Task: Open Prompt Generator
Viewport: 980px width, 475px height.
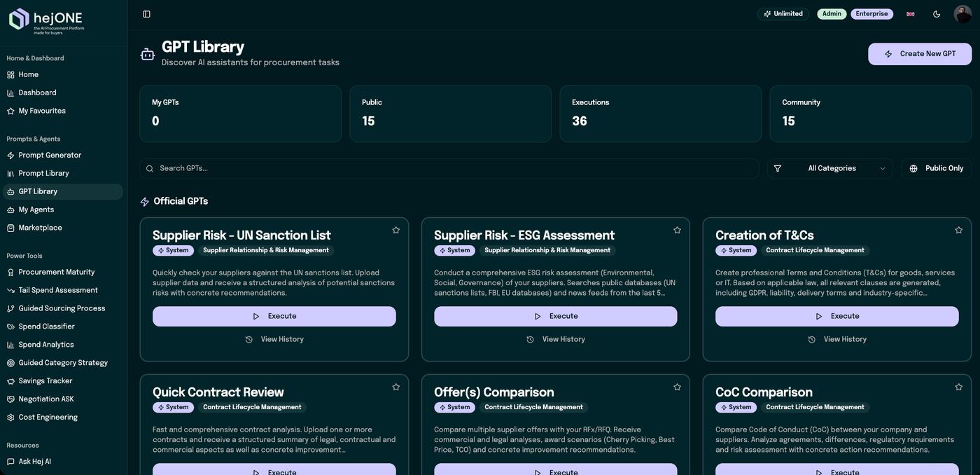Action: [x=62, y=156]
